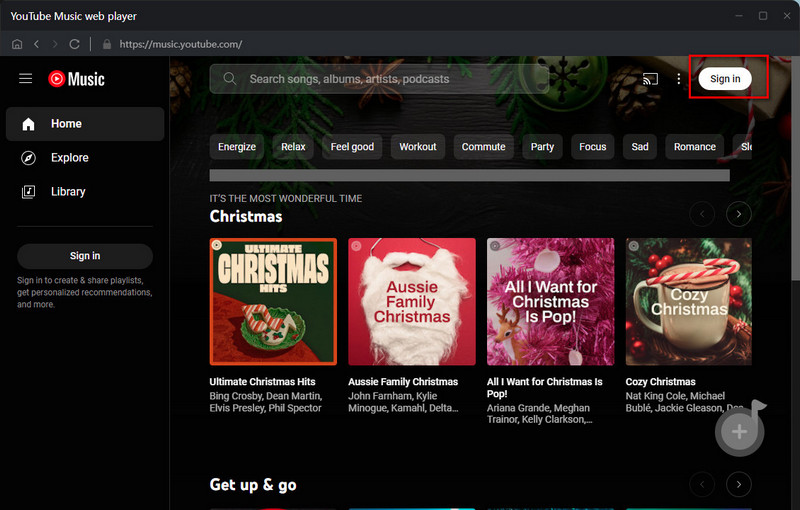Open All I Want for Christmas Is Pop thumbnail
Image resolution: width=800 pixels, height=510 pixels.
(x=551, y=301)
